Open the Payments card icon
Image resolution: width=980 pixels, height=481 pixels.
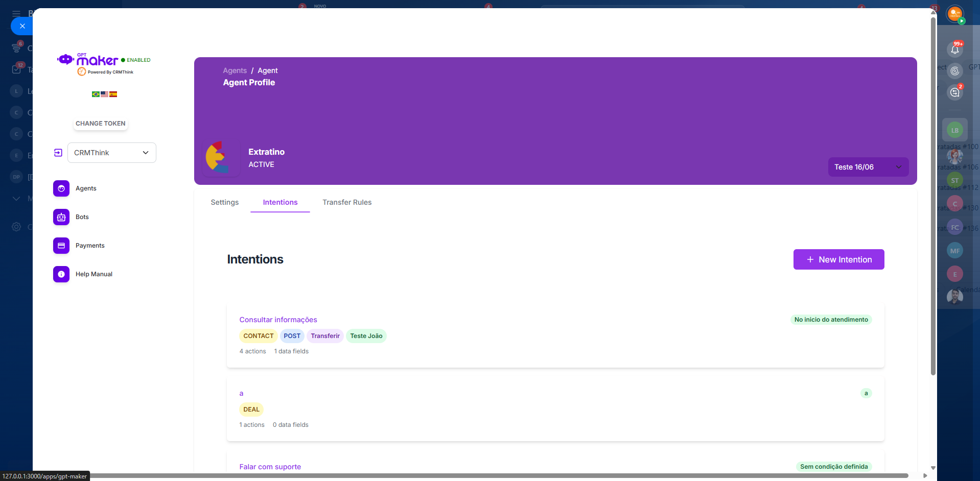click(x=61, y=246)
